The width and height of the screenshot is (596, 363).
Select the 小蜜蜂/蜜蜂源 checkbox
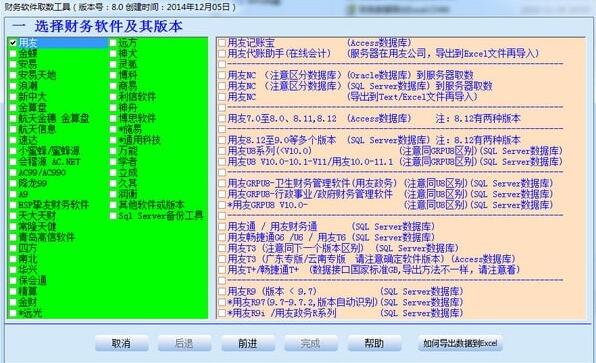pyautogui.click(x=13, y=151)
